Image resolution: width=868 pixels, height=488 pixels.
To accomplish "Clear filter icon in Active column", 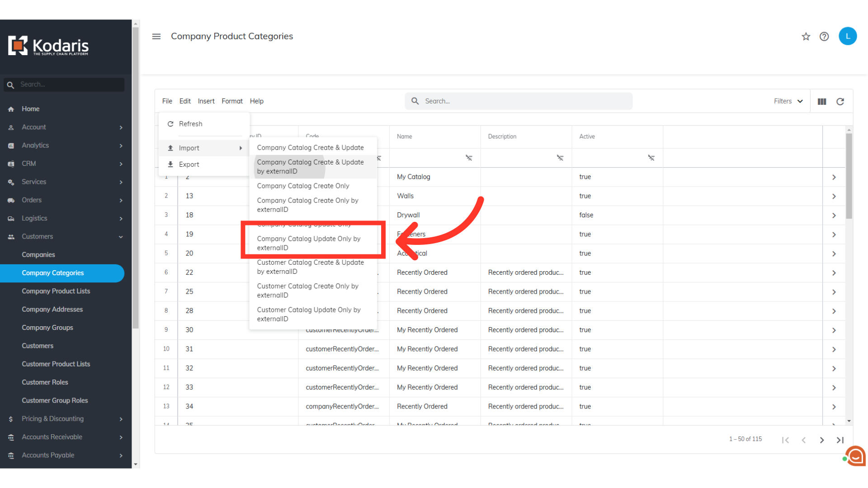I will (651, 158).
